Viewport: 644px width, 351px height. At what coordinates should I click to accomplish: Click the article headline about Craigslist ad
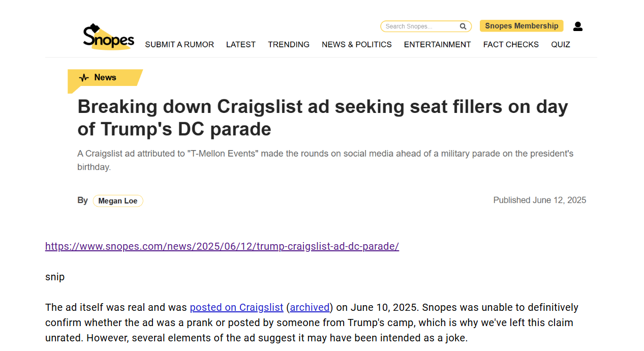[x=322, y=118]
